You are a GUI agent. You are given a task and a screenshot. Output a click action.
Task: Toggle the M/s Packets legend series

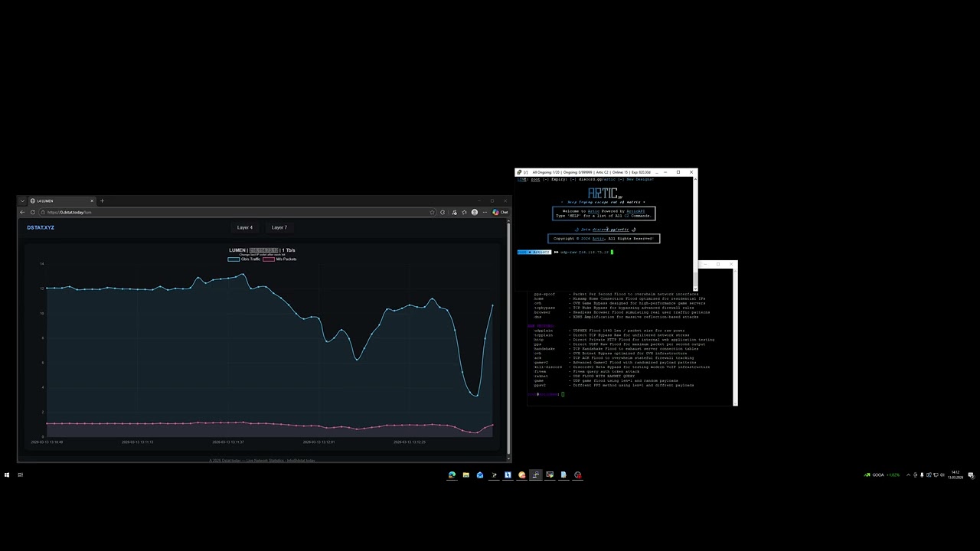[279, 259]
